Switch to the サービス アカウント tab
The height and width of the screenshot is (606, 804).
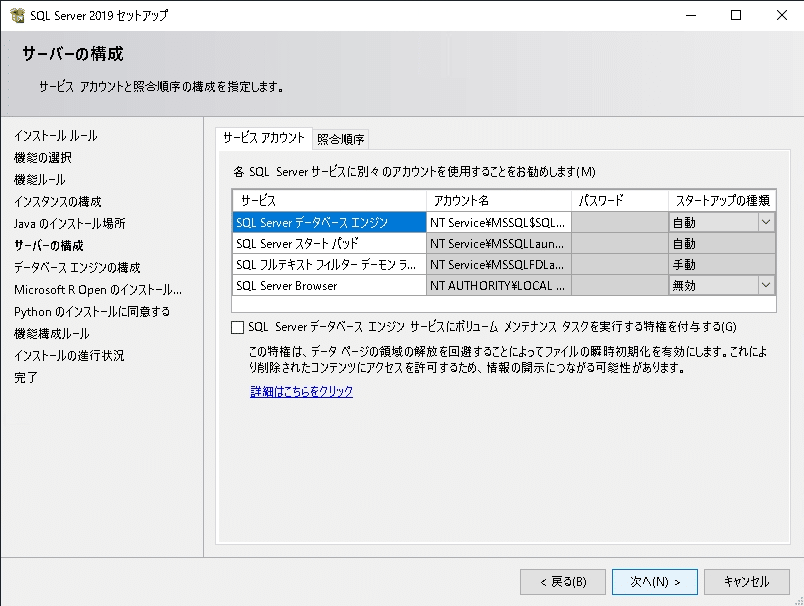(x=264, y=138)
